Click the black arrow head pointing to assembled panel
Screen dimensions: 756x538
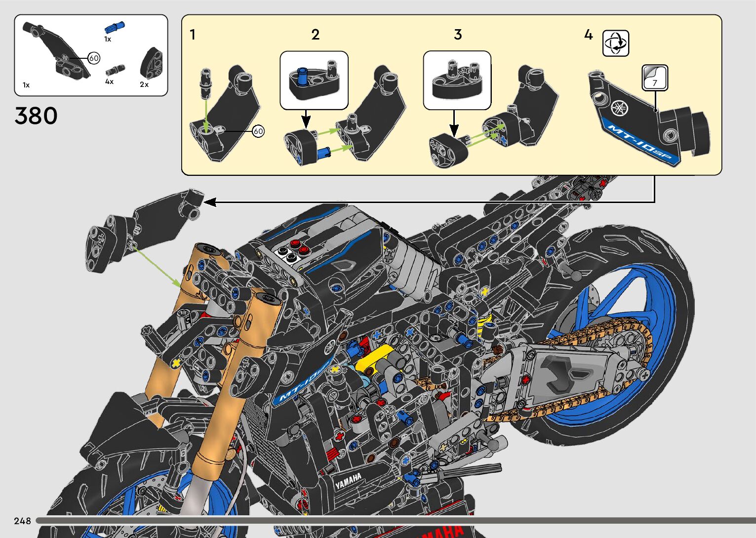pos(210,202)
